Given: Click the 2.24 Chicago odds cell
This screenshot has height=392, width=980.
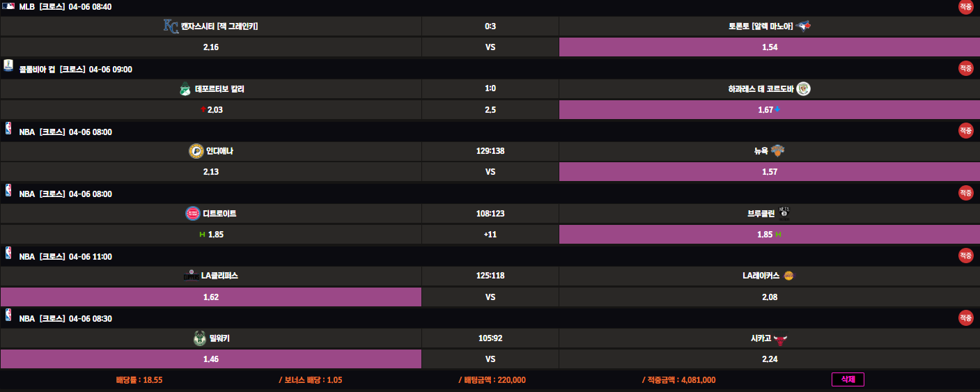Looking at the screenshot, I should click(x=769, y=359).
